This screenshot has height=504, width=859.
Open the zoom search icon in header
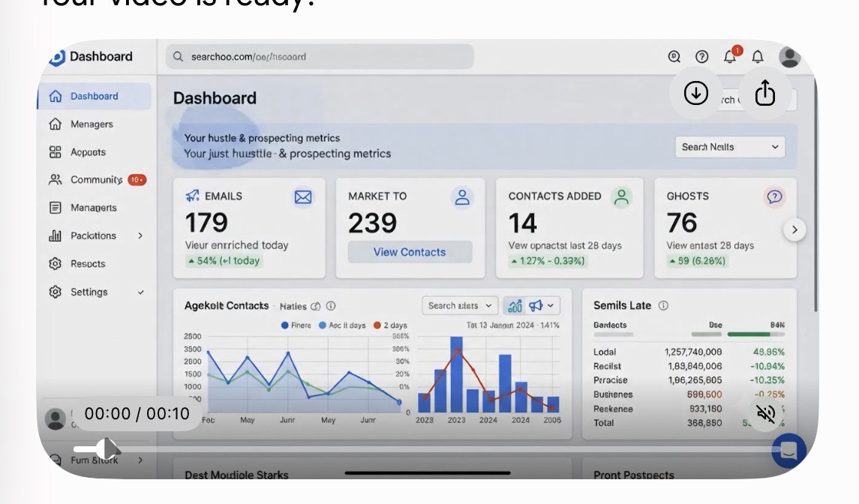(674, 56)
